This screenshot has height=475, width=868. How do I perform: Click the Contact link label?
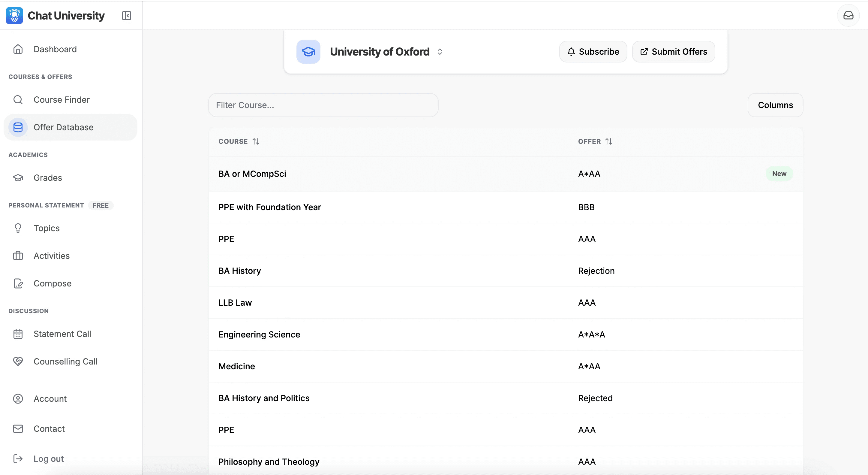[49, 429]
